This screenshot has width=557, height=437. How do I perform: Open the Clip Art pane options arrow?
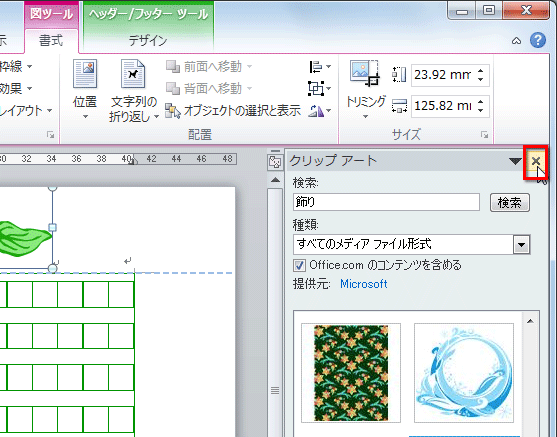[x=515, y=161]
